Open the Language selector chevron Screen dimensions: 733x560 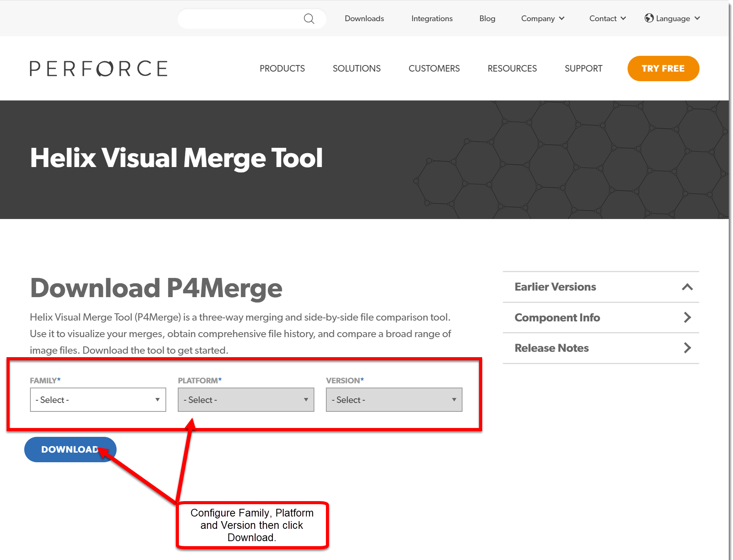pyautogui.click(x=697, y=18)
